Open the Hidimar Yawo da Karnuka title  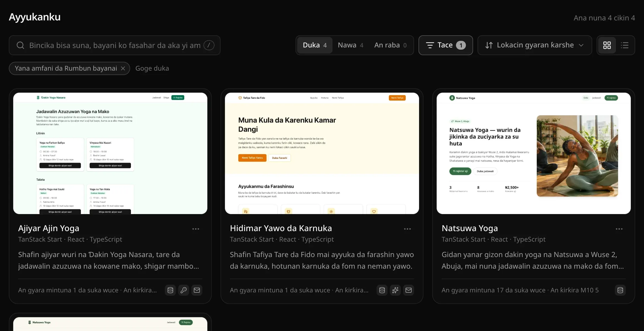[x=281, y=228]
